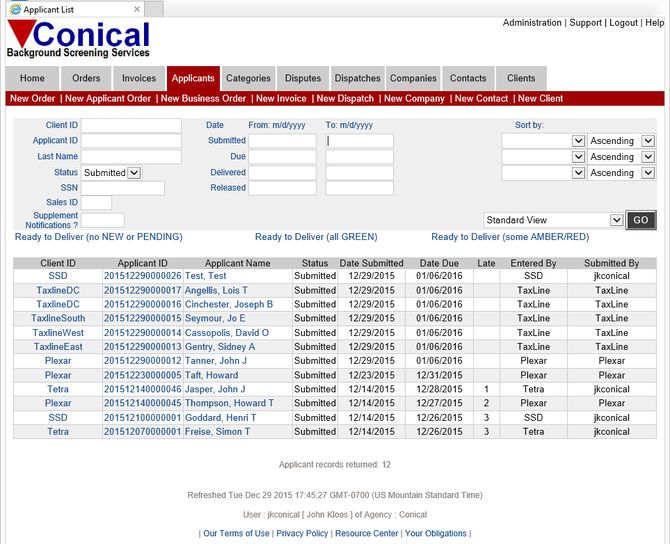Open the Status dropdown set to Submitted

pos(111,173)
